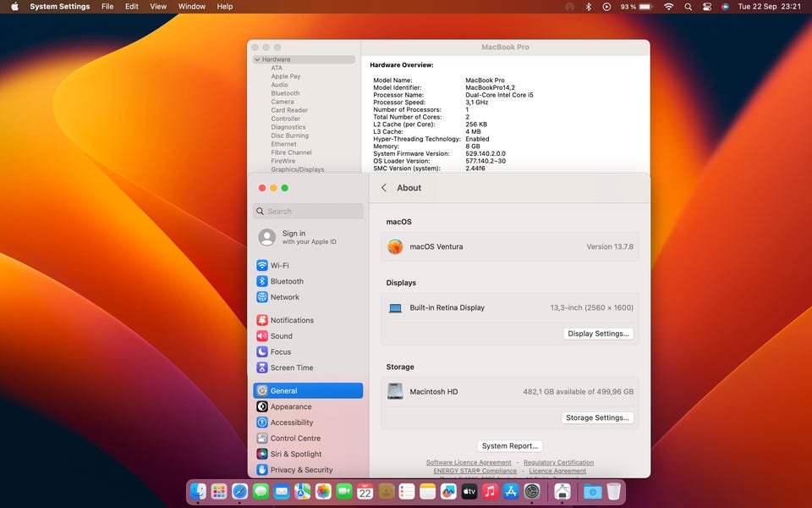Select Ethernet in System Information sidebar
This screenshot has height=508, width=812.
284,144
